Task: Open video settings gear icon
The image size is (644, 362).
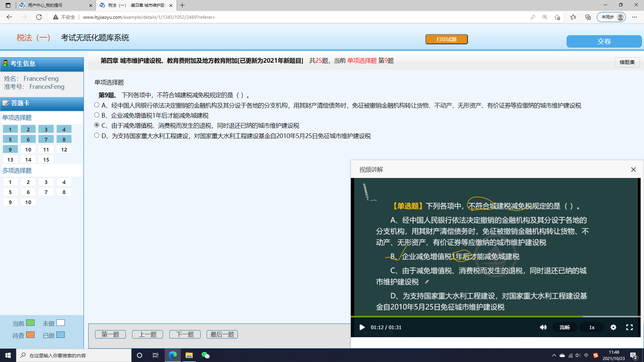Action: tap(613, 327)
